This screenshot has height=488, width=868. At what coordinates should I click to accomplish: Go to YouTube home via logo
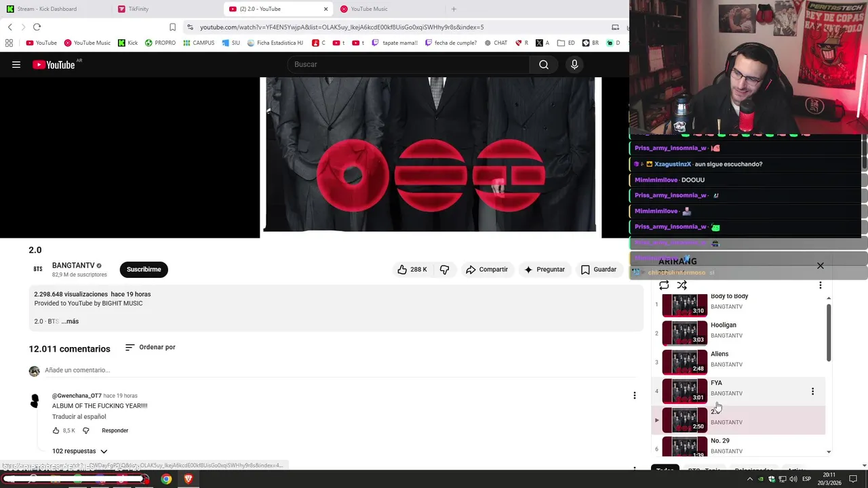point(54,64)
